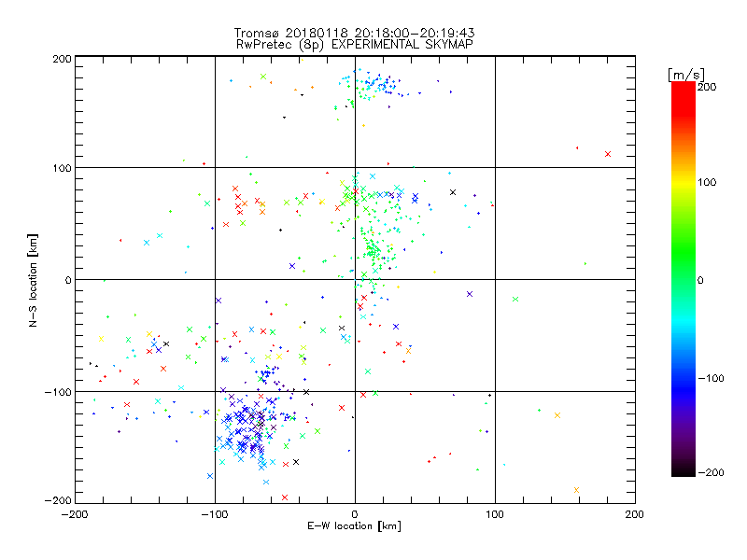The image size is (747, 560).
Task: Pick the black bottom end of the velocity colorbar
Action: point(684,473)
